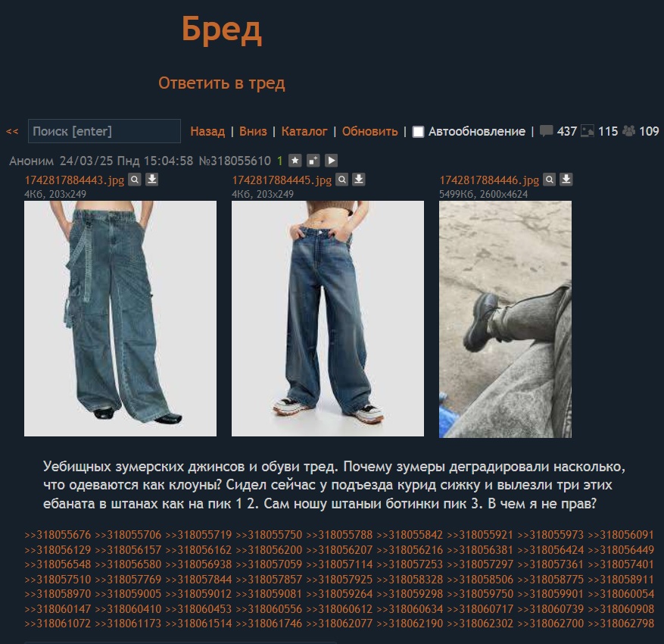Follow reply link >>318056381

[480, 550]
